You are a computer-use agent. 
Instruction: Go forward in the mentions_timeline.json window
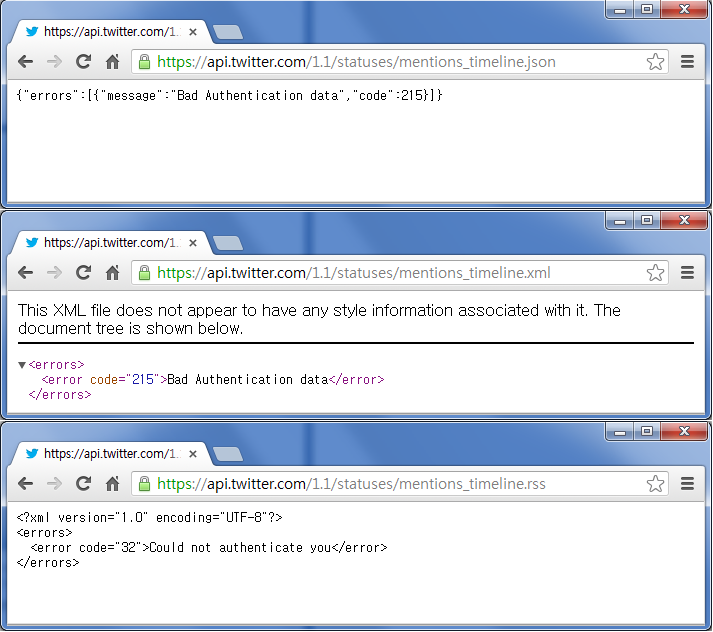pos(54,61)
